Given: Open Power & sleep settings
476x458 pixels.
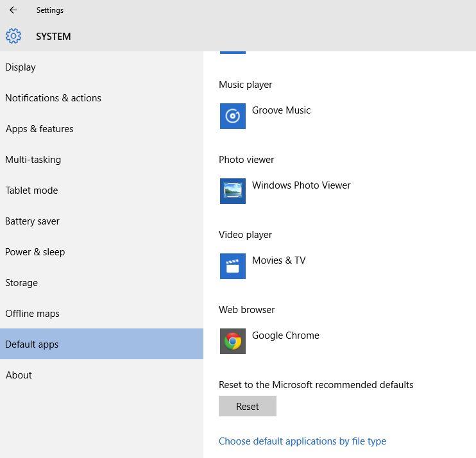Looking at the screenshot, I should [101, 252].
